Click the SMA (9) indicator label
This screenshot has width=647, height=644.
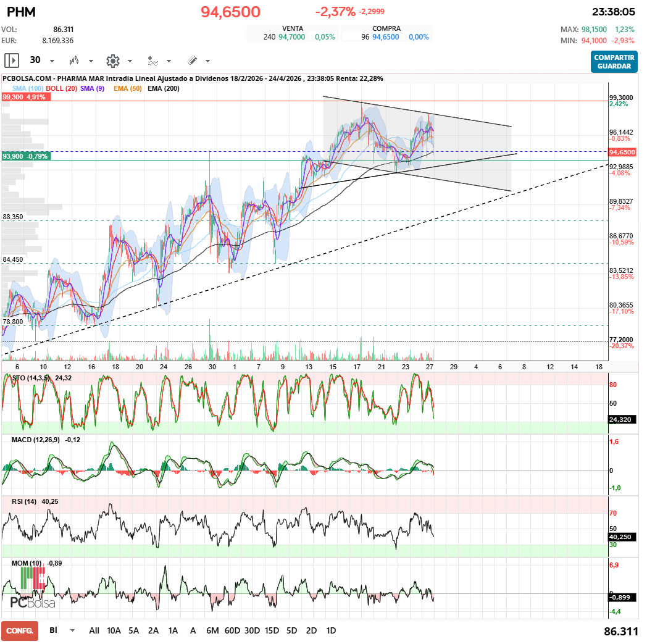coord(93,88)
